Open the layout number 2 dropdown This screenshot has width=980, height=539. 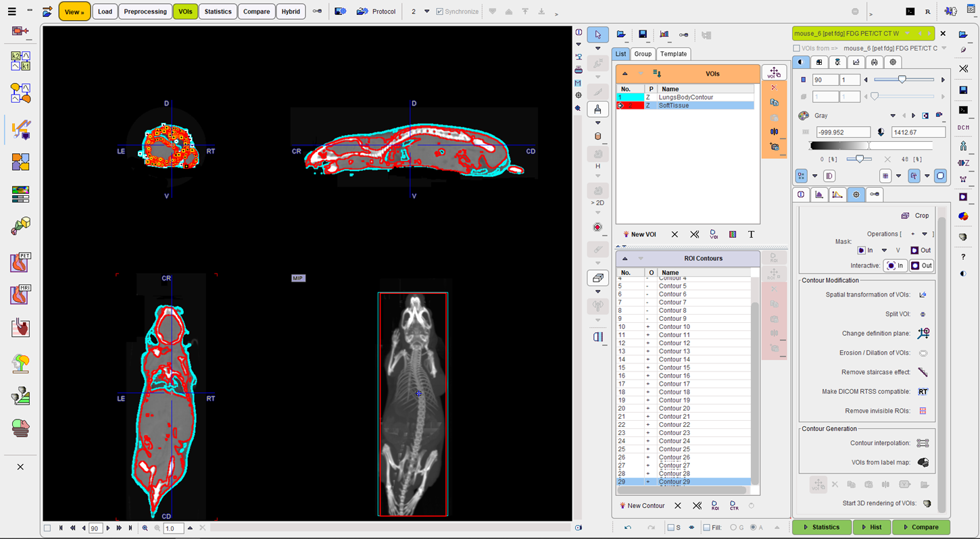(426, 11)
